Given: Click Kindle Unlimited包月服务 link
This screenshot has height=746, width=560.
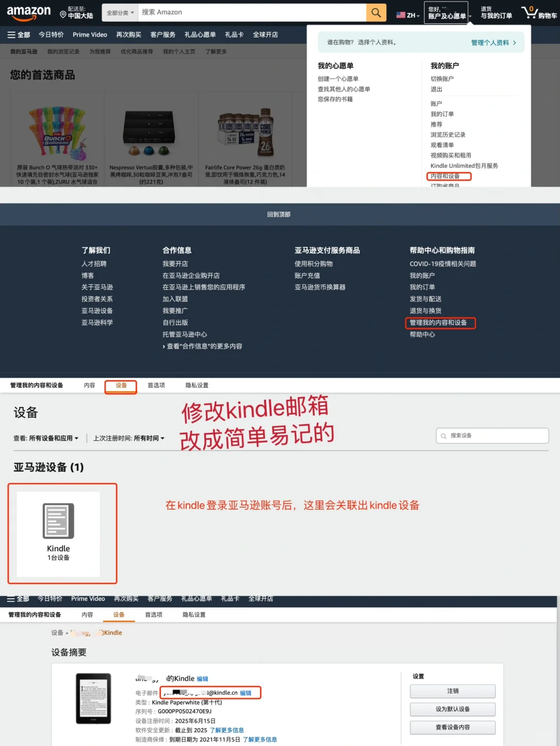Looking at the screenshot, I should tap(464, 166).
